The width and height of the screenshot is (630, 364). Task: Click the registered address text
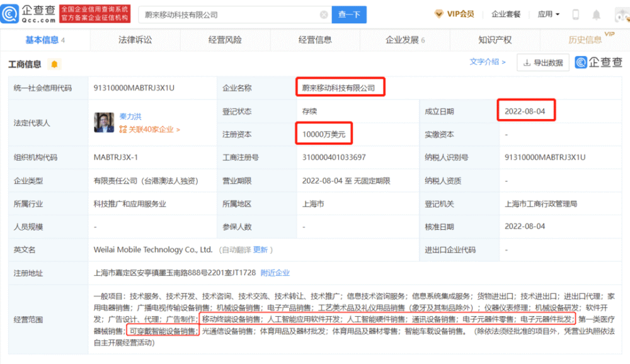(x=175, y=273)
